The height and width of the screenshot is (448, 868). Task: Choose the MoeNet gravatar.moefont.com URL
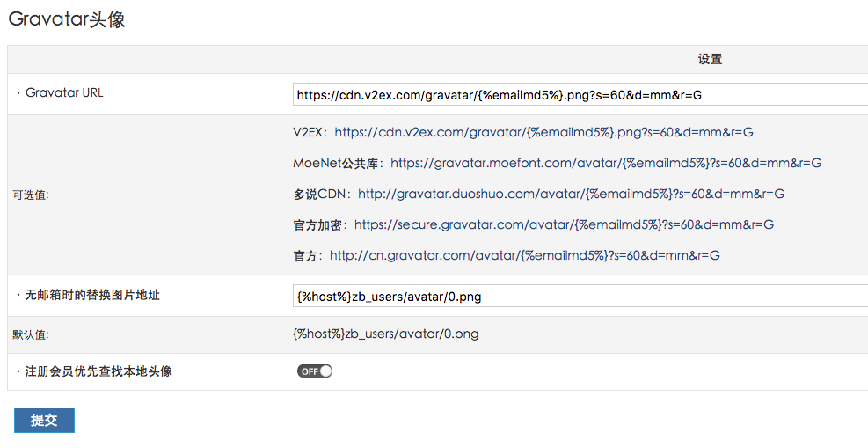606,163
